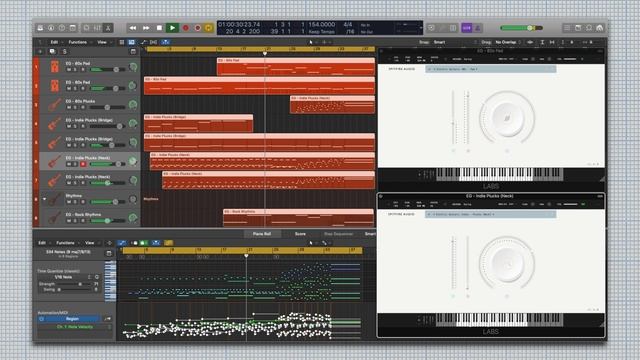Viewport: 640px width, 360px height.
Task: Open preset selector in EG - 80s Pad LABS window
Action: tap(490, 69)
